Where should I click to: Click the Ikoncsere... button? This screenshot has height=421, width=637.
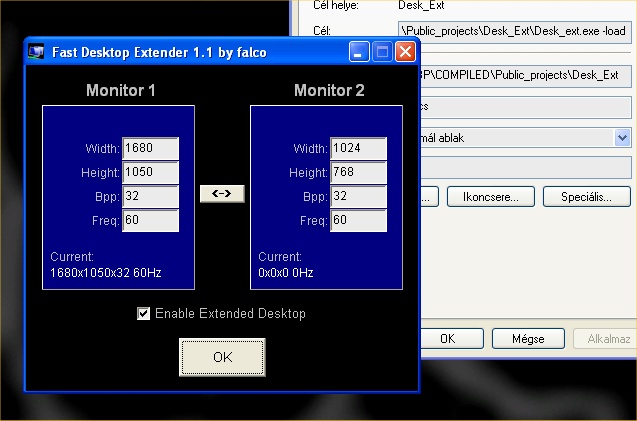[491, 197]
